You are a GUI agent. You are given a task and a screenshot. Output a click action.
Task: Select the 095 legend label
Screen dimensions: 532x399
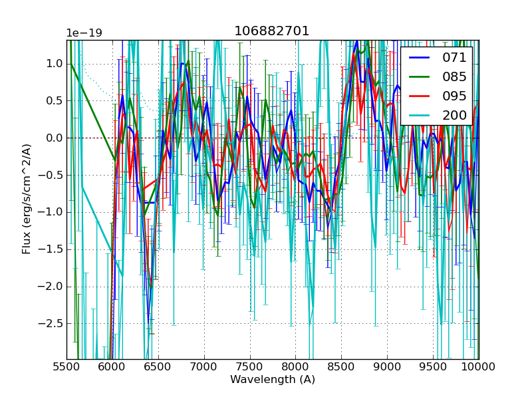click(454, 96)
